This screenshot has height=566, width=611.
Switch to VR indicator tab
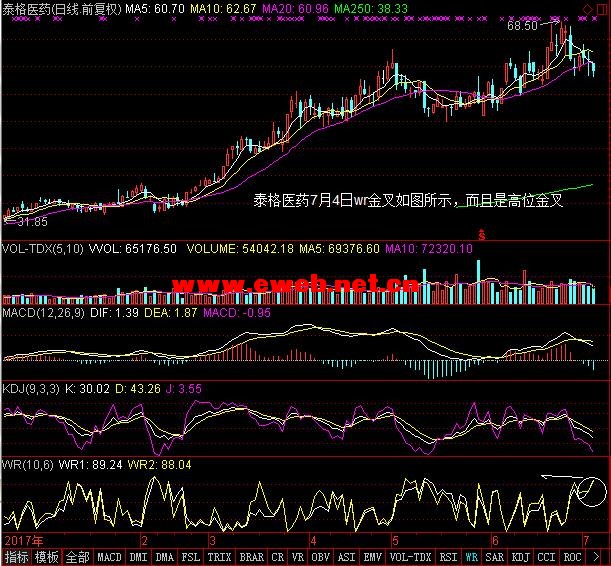click(298, 557)
